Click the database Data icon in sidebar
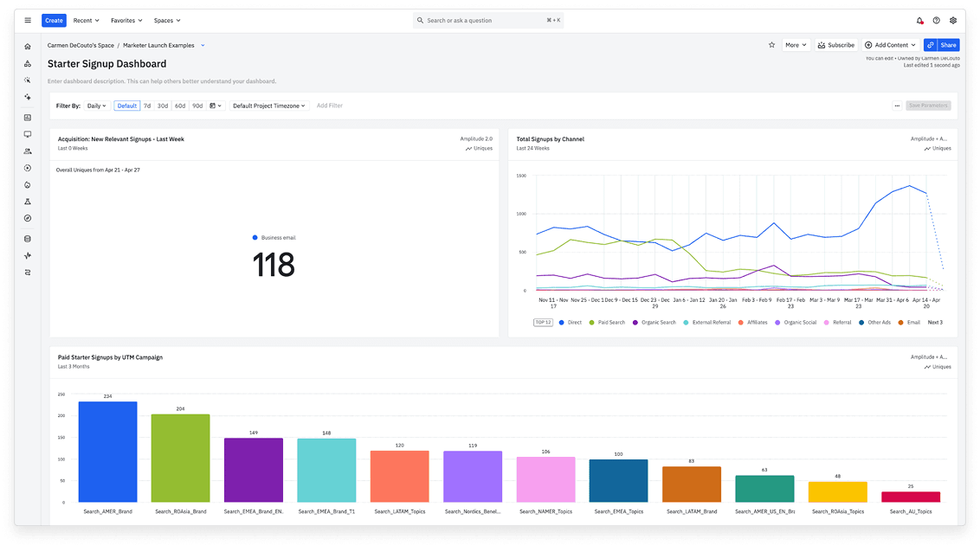Screen dimensions: 980x552 point(27,239)
